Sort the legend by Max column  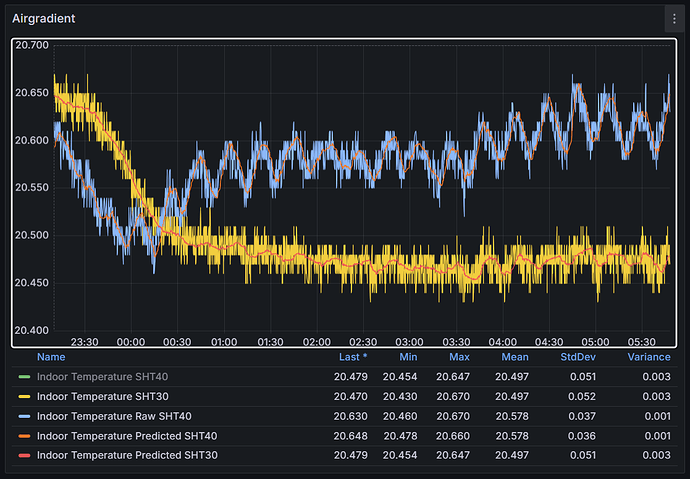(459, 357)
